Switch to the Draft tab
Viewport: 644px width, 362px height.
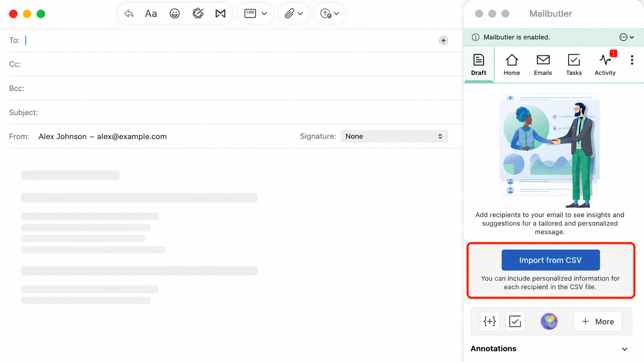[478, 65]
